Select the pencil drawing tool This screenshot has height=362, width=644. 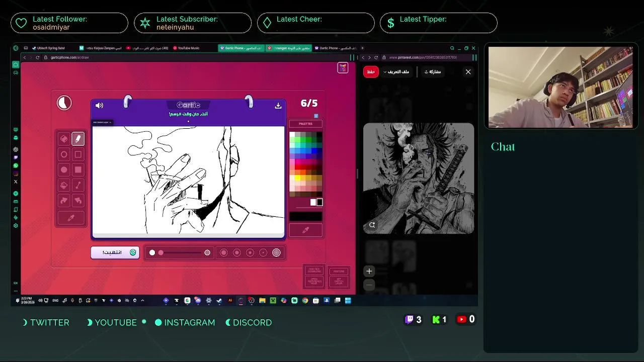(78, 139)
